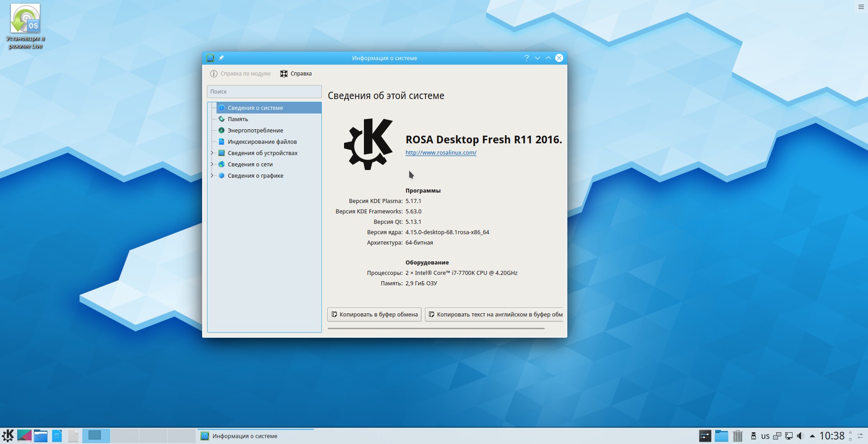Image resolution: width=868 pixels, height=444 pixels.
Task: Click the 10:38 clock in the panel
Action: 832,436
